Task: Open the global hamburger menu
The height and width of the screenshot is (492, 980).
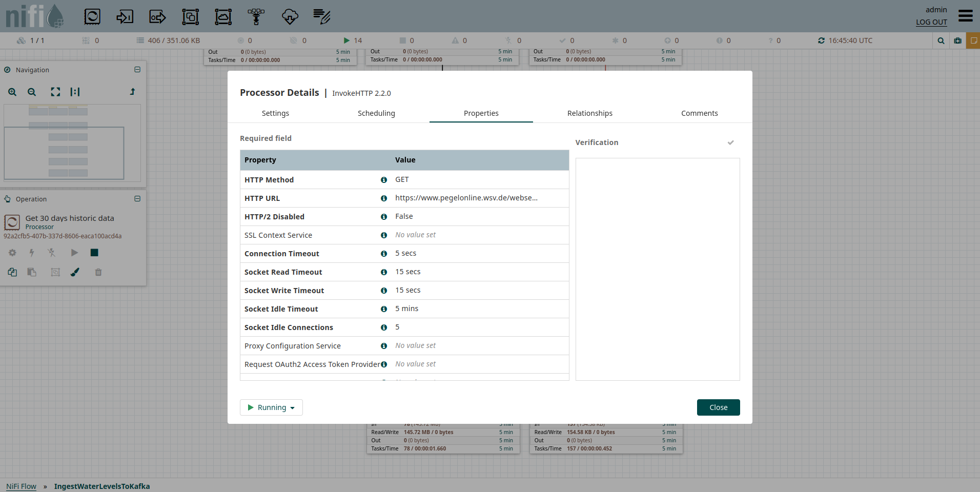Action: (965, 16)
